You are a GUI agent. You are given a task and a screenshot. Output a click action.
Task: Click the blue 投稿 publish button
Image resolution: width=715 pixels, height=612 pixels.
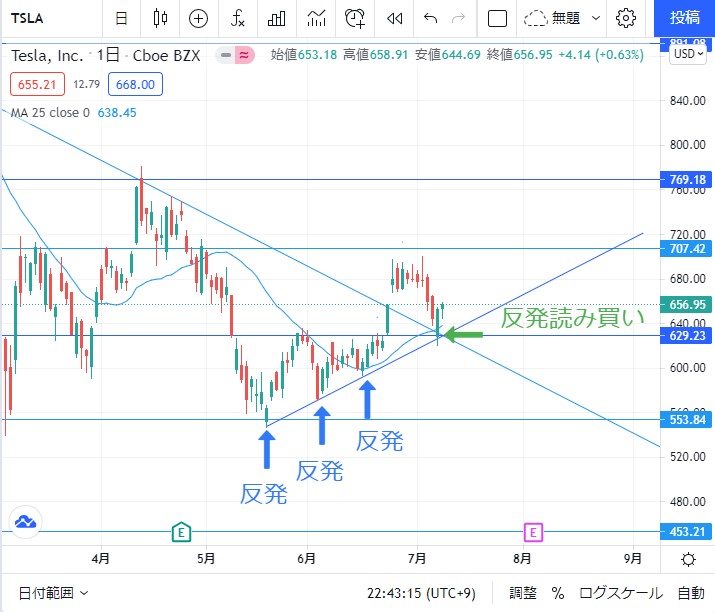(685, 18)
